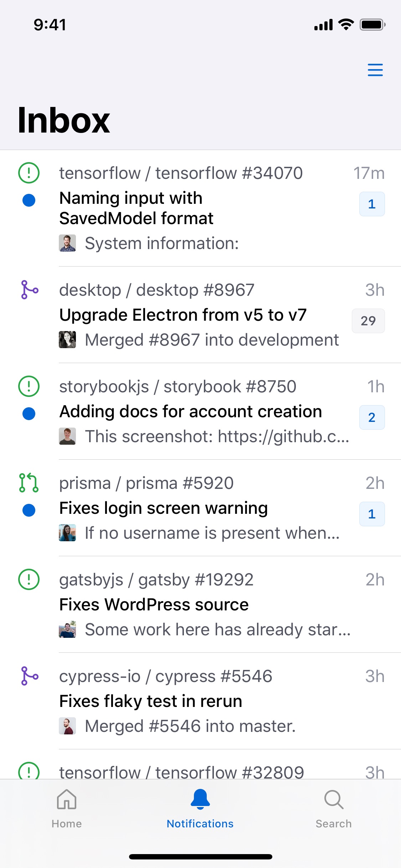Tap cypress-io / cypress #5546 label
This screenshot has width=401, height=868.
(x=166, y=676)
